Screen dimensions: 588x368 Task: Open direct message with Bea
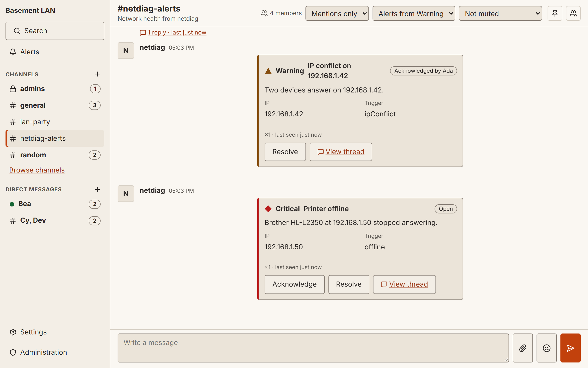pyautogui.click(x=55, y=204)
